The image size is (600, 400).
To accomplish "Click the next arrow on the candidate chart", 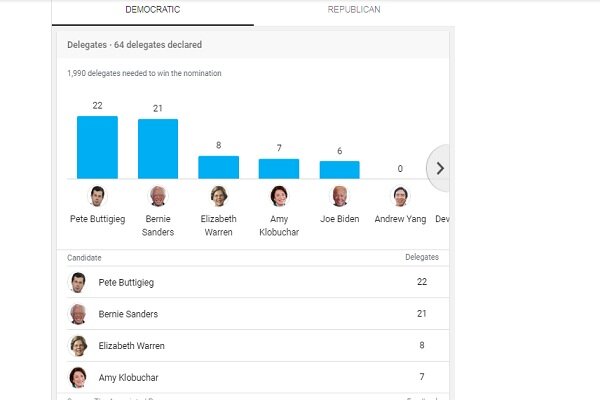I will 439,168.
